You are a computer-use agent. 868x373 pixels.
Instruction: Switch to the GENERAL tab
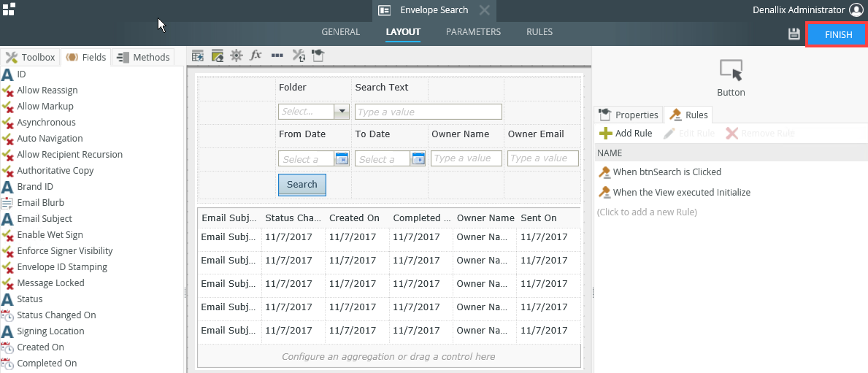coord(340,32)
